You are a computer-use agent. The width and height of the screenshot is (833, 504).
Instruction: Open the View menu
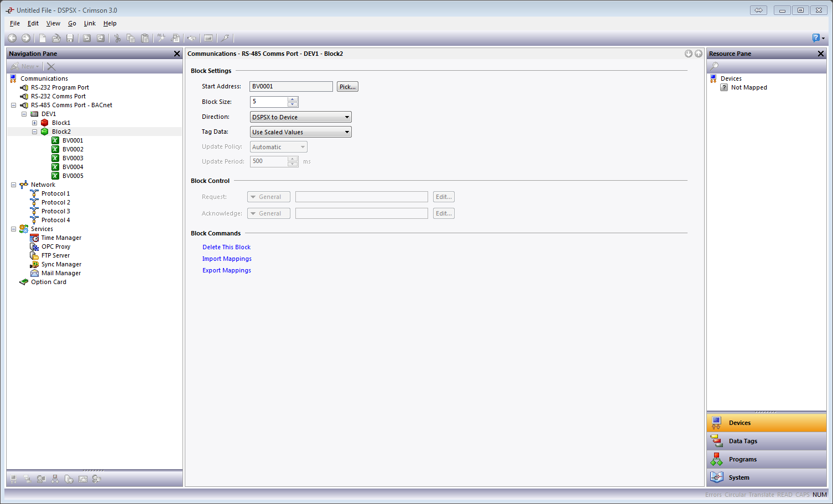pyautogui.click(x=53, y=23)
